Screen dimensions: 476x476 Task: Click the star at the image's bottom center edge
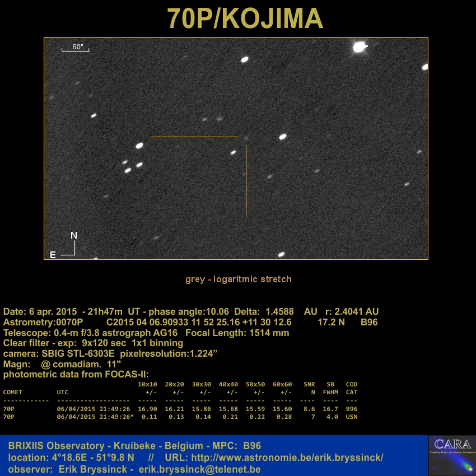(x=281, y=254)
